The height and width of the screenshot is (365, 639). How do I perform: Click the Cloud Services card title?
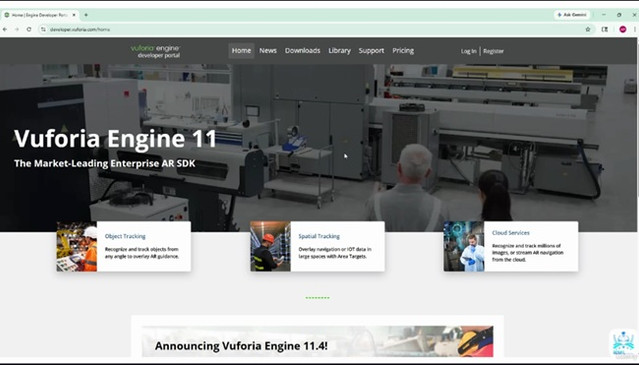(x=511, y=233)
